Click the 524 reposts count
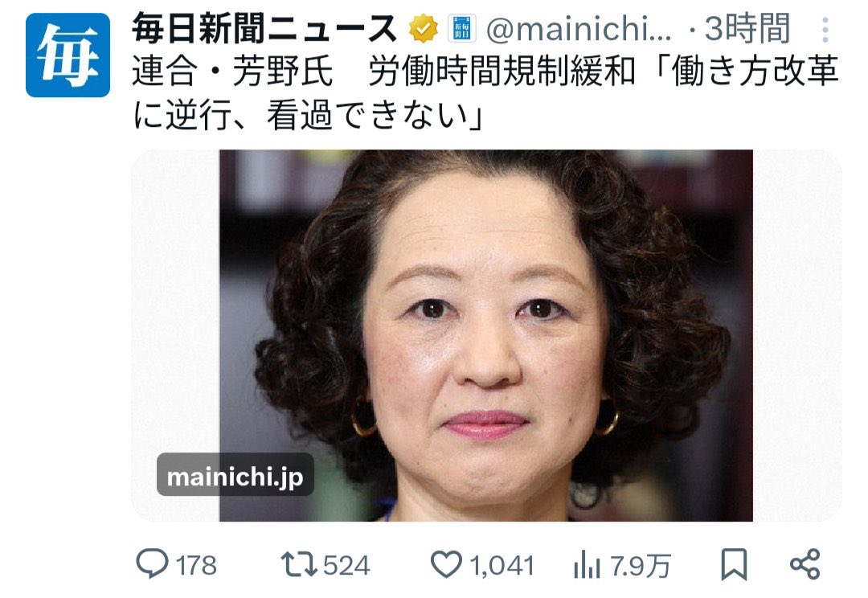This screenshot has height=598, width=868. tap(346, 566)
